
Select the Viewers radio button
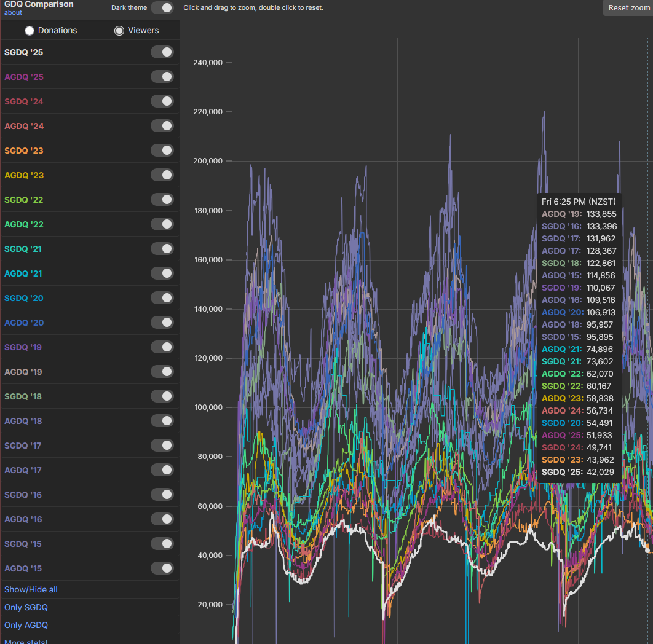click(119, 31)
